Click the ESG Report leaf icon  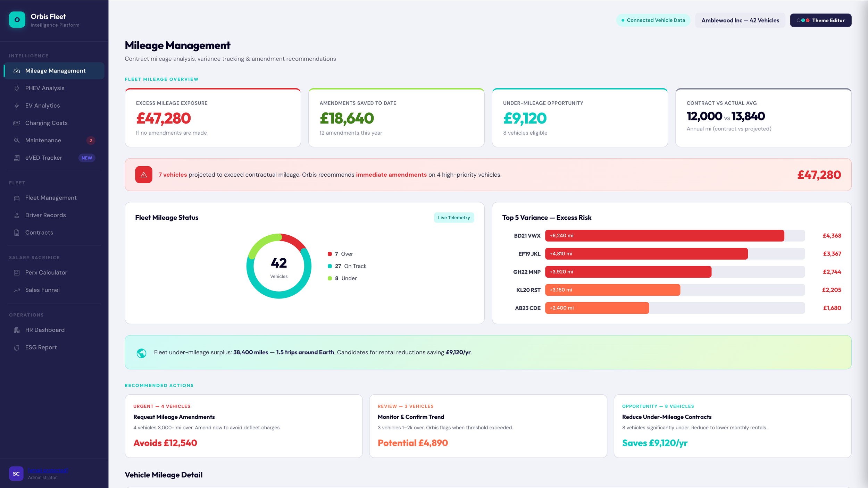pyautogui.click(x=17, y=347)
